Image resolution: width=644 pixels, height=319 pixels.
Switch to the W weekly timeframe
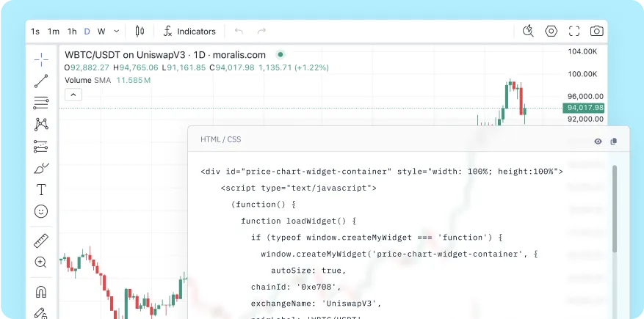point(101,31)
